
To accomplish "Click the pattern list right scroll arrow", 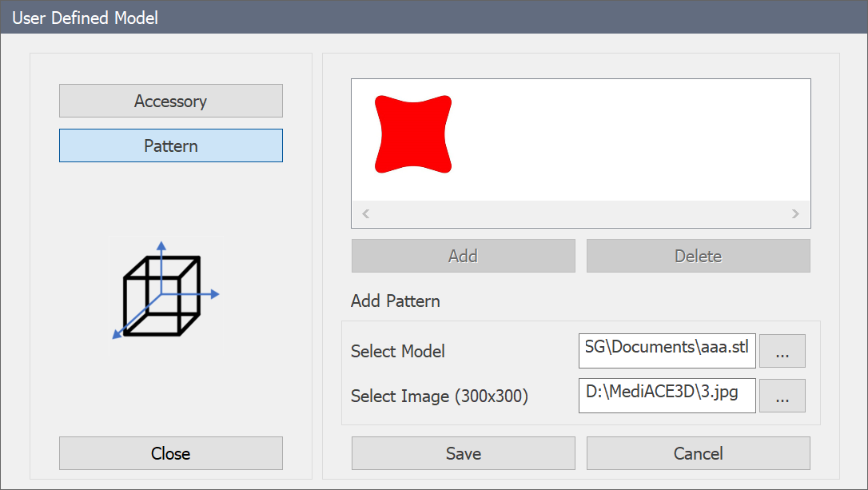I will point(795,213).
